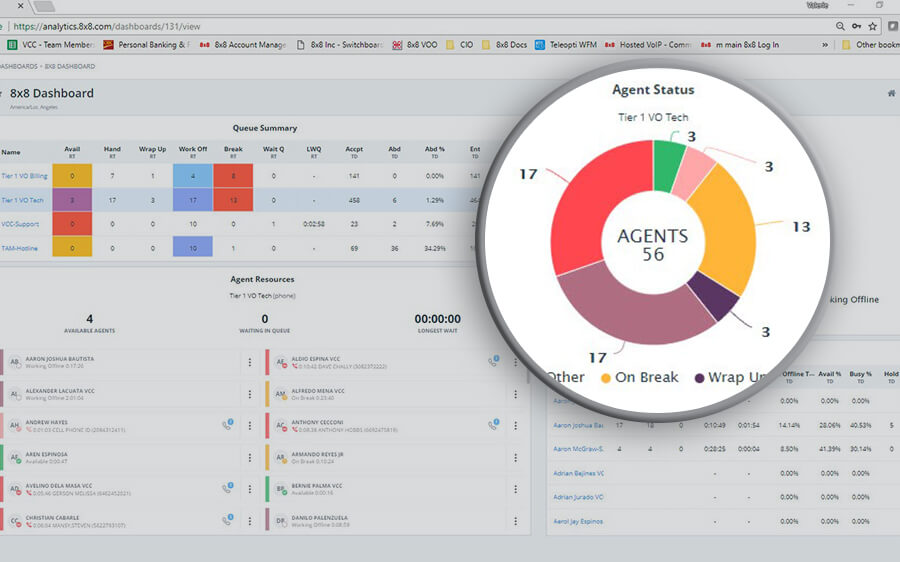Open the main 8x8 Log In bookmark

pos(740,45)
